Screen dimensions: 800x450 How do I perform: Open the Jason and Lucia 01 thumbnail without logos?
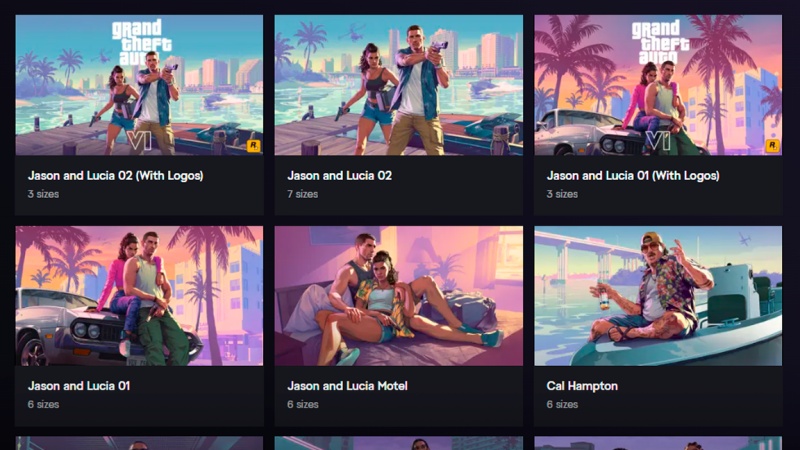pos(139,296)
